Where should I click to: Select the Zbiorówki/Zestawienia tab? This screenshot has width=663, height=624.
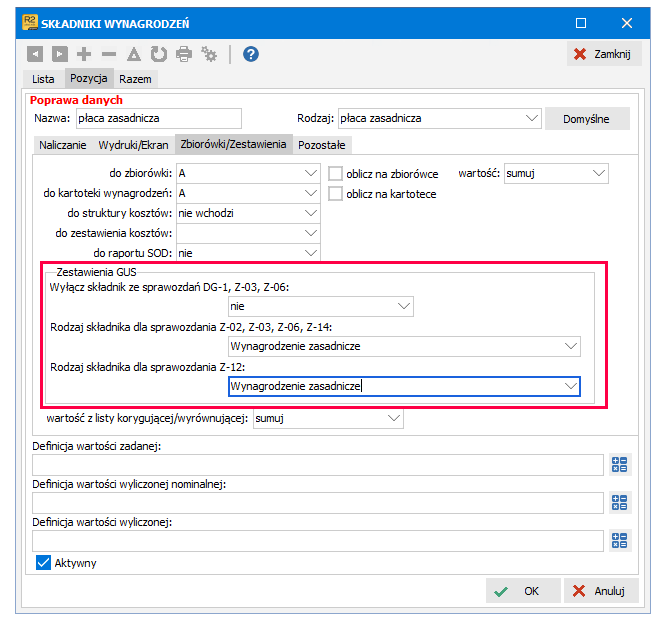(x=233, y=144)
